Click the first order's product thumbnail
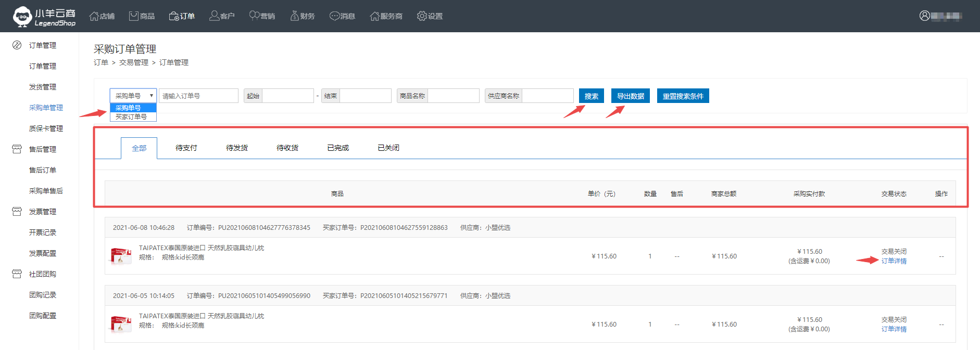The height and width of the screenshot is (350, 980). pos(121,256)
